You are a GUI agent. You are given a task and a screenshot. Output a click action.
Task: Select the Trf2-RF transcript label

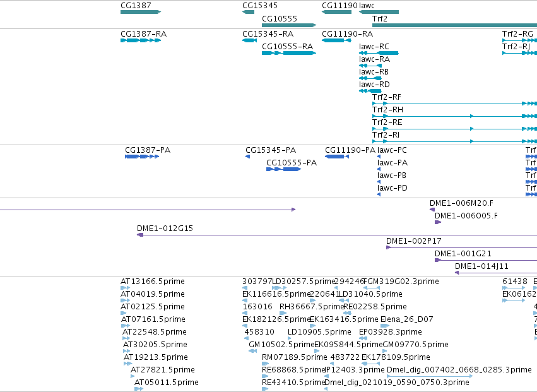pos(387,97)
